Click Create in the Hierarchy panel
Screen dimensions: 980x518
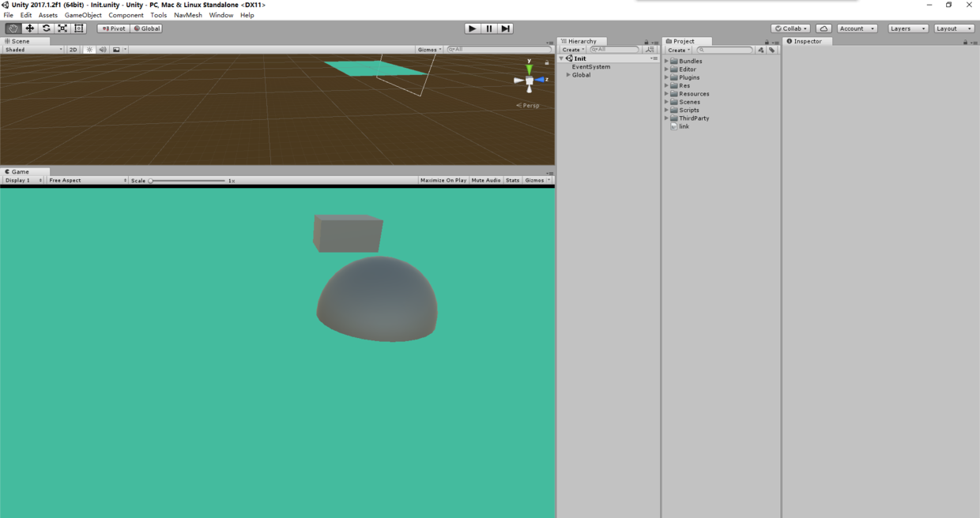click(571, 49)
